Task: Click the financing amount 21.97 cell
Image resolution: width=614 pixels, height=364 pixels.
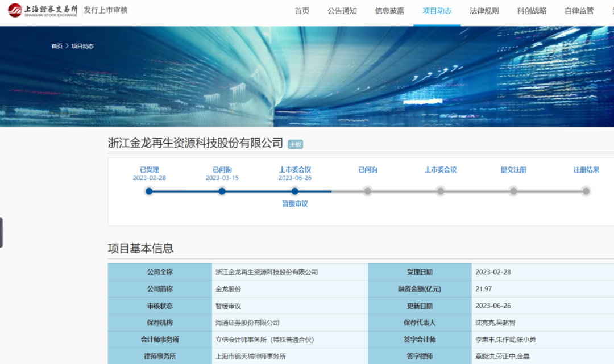Action: 543,289
